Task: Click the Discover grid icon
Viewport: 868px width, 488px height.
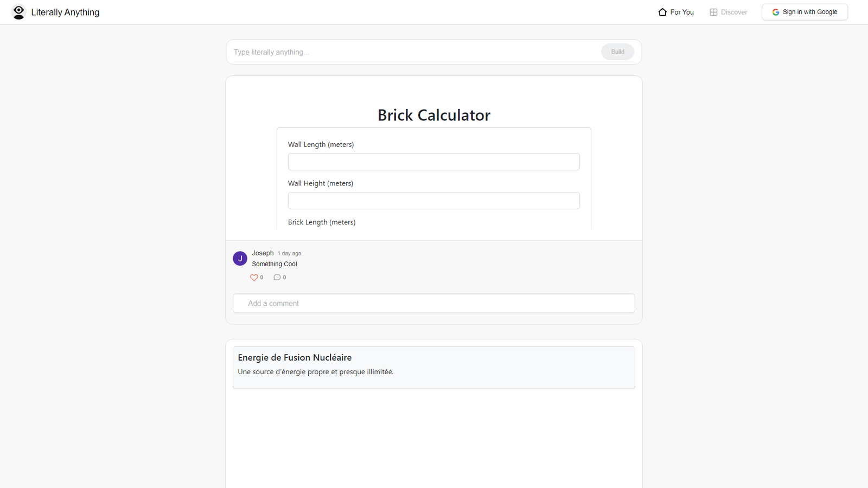Action: point(713,12)
